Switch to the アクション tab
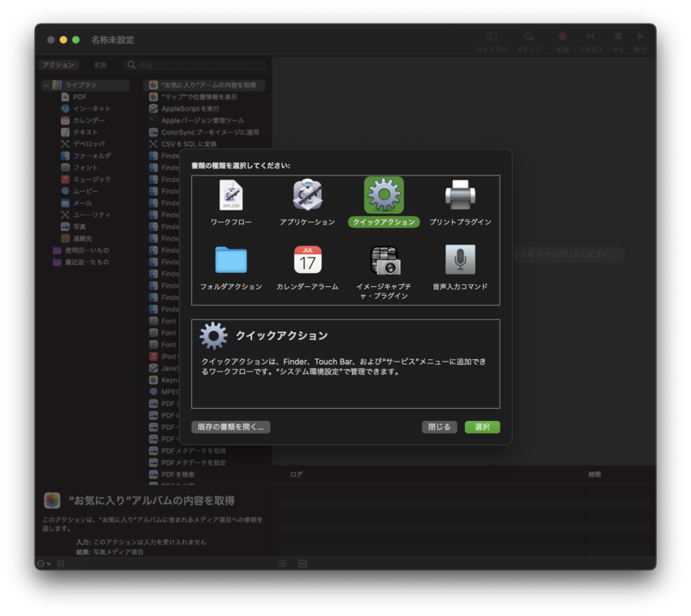 coord(59,65)
